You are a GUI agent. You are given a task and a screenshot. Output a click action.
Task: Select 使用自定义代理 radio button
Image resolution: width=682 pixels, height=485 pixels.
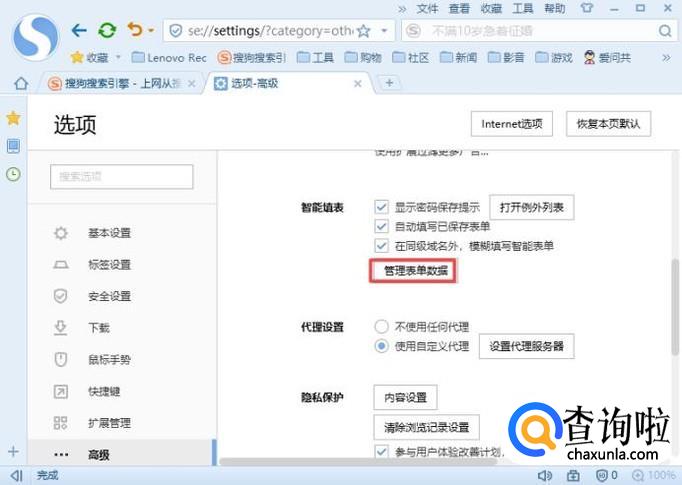pyautogui.click(x=381, y=346)
